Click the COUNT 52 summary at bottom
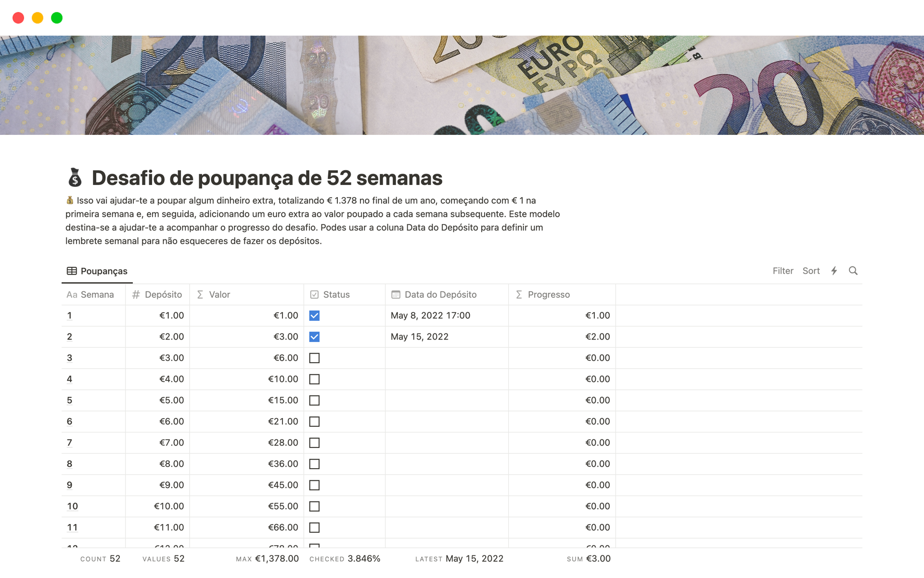Viewport: 924px width, 578px height. click(x=93, y=558)
